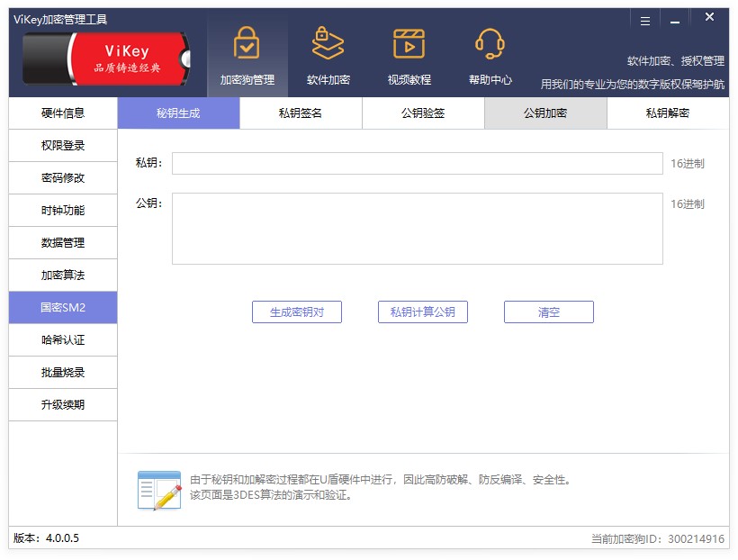Click the 当前加密狗ID: 300214916 status text

pyautogui.click(x=658, y=538)
